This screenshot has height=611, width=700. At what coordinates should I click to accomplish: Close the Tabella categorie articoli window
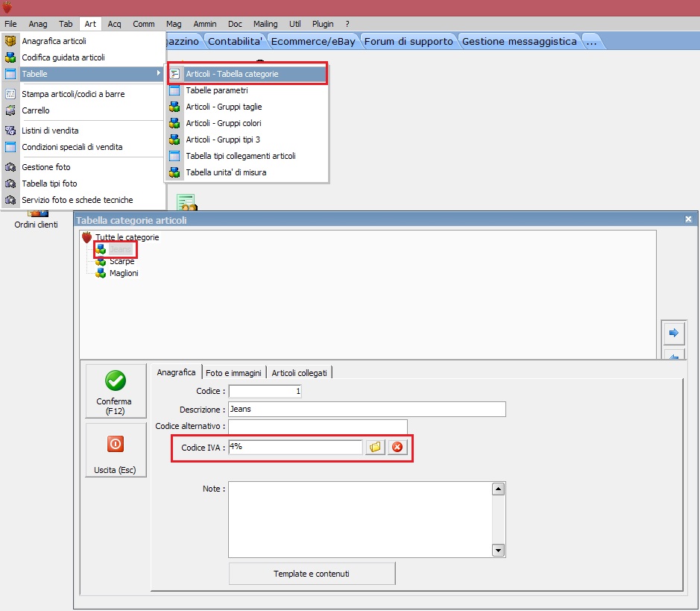(688, 219)
